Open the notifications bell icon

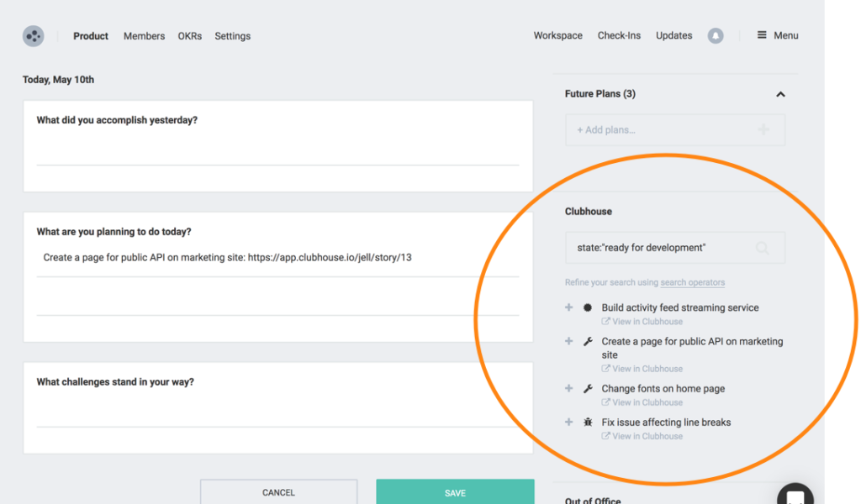(x=715, y=35)
